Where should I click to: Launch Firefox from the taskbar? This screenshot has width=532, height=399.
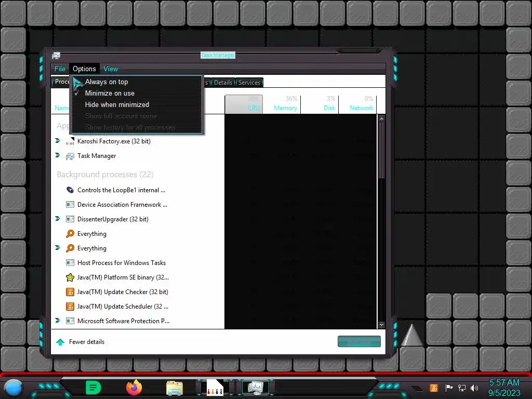(134, 388)
